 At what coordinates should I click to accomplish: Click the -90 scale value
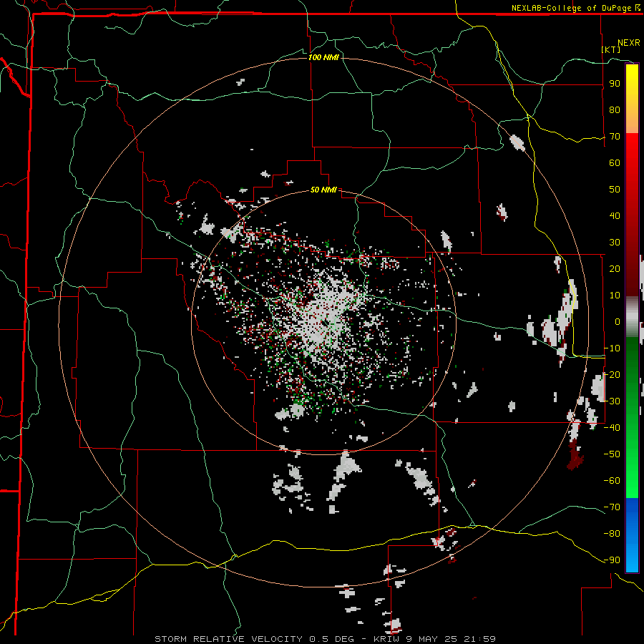612,560
